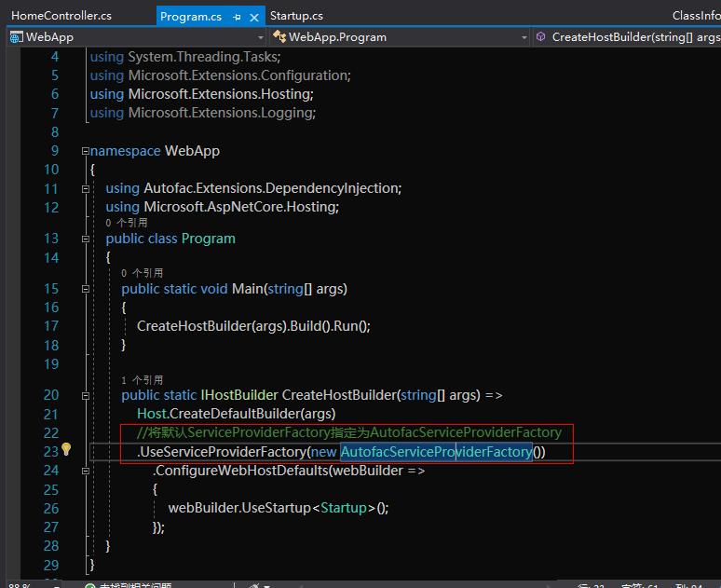721x588 pixels.
Task: Collapse the Program class region
Action: [x=85, y=239]
